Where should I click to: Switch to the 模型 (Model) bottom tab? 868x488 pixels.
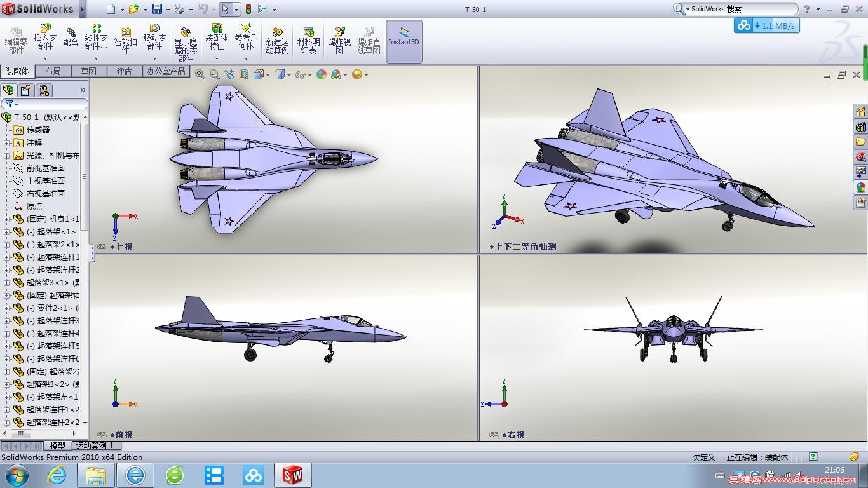(57, 445)
